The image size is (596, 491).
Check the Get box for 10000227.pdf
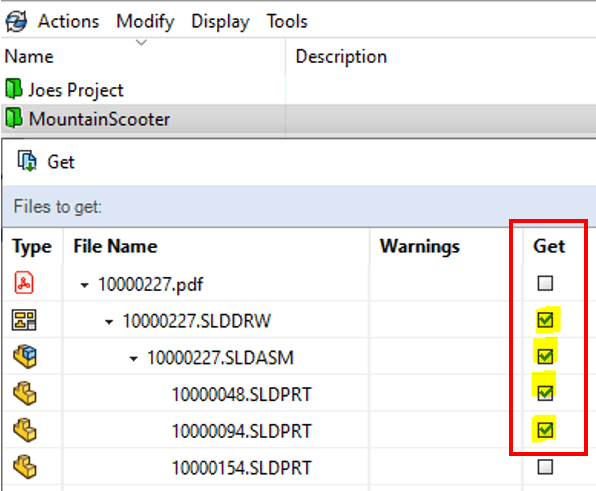click(545, 283)
